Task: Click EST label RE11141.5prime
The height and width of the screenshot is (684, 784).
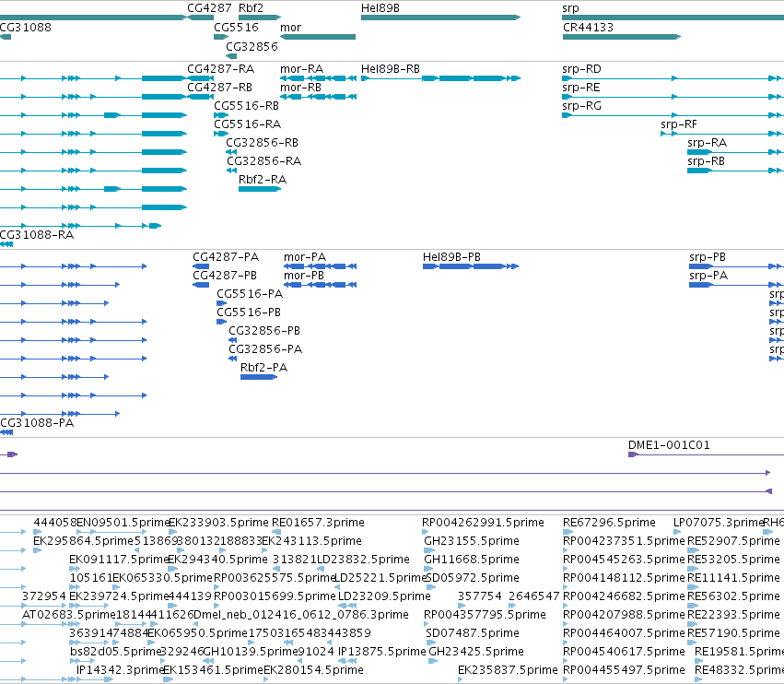Action: [x=733, y=578]
